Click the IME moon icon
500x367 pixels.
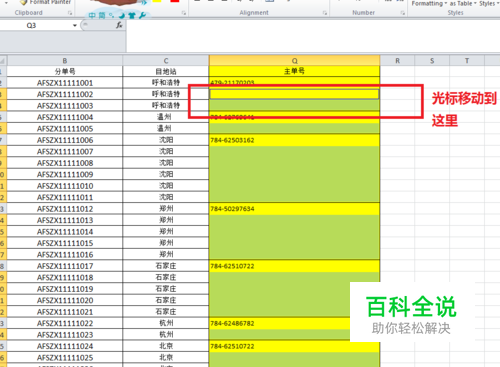(x=122, y=15)
